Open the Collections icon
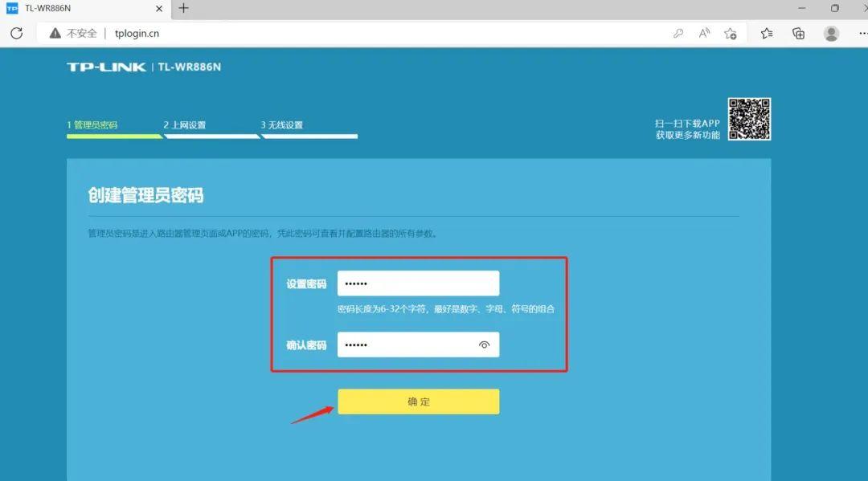Screen dimensions: 868x481 (x=797, y=33)
